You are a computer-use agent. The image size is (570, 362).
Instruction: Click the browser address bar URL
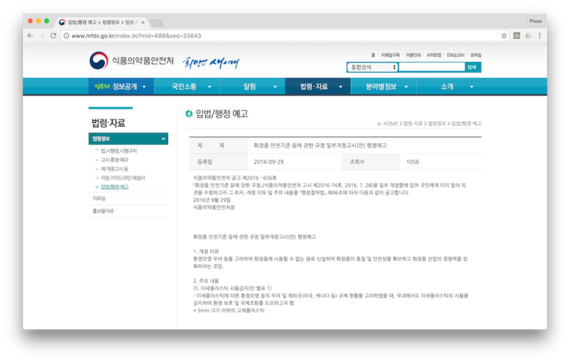click(x=136, y=36)
